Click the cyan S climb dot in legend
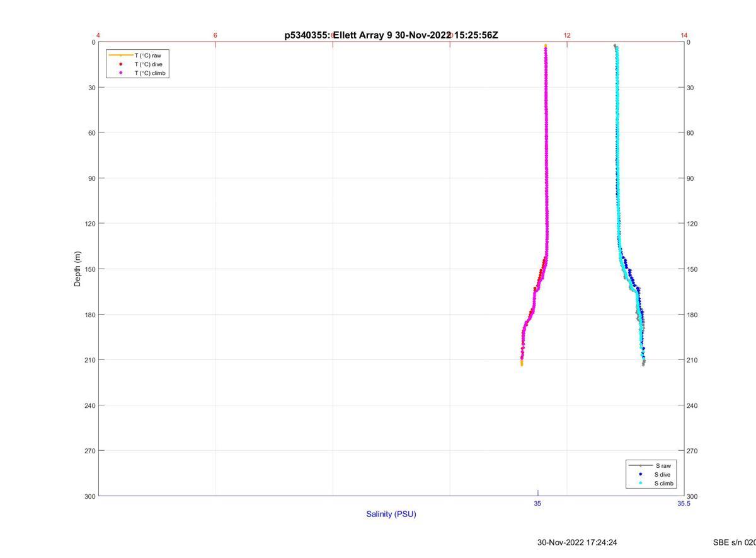The image size is (756, 558). pos(640,484)
